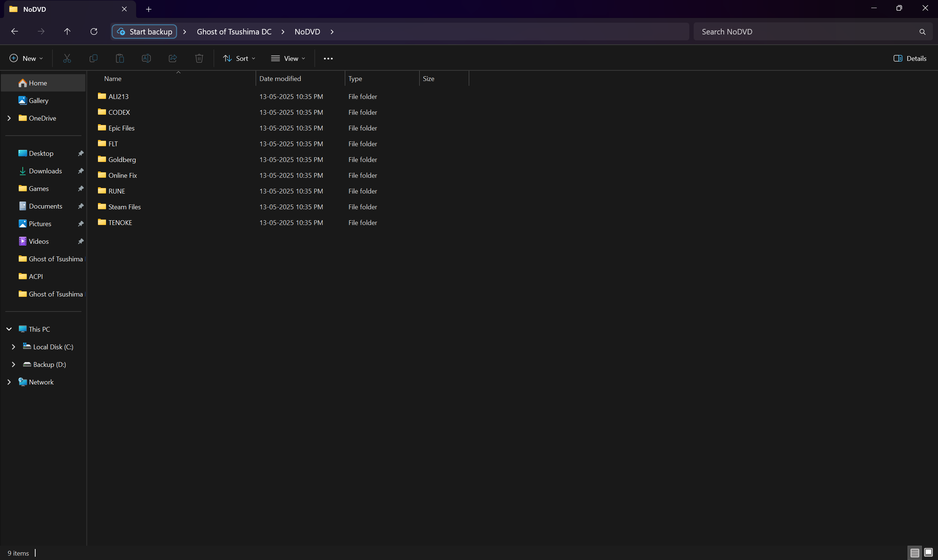Add a new tab with plus icon
Viewport: 938px width, 560px height.
149,10
